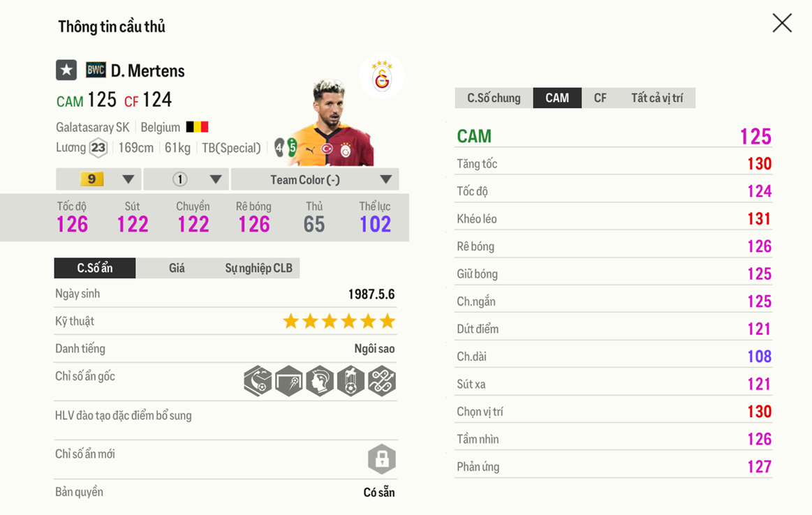Toggle the favorite star next to D. Mertens

[x=66, y=70]
